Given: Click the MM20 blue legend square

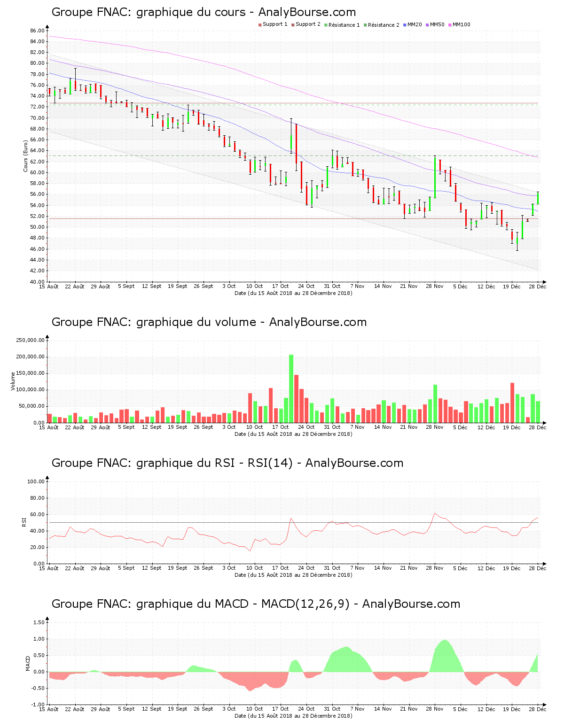Looking at the screenshot, I should (x=405, y=25).
